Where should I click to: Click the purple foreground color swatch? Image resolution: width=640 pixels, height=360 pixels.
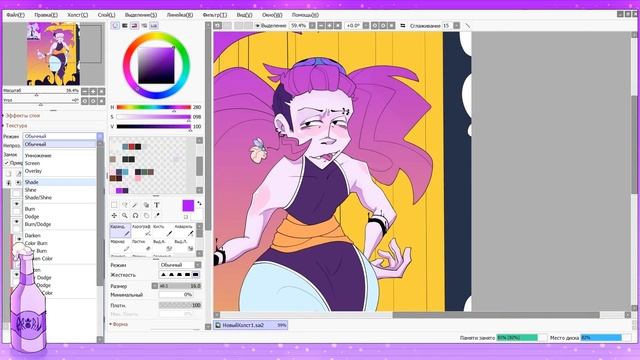188,205
